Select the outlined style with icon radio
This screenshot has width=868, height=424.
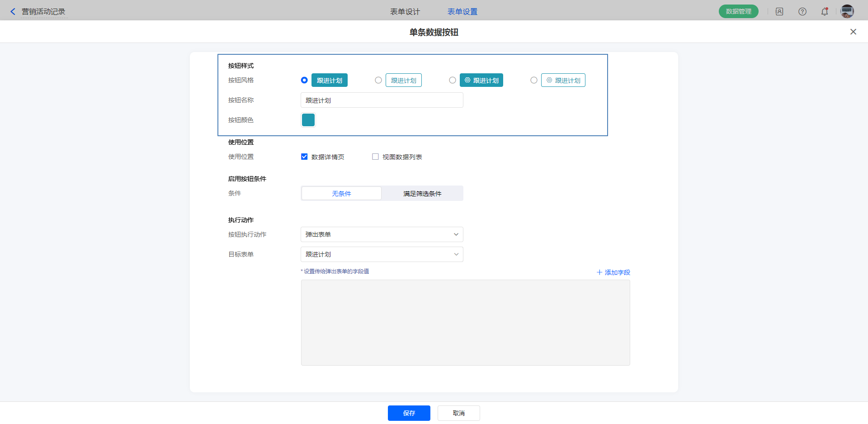click(534, 80)
